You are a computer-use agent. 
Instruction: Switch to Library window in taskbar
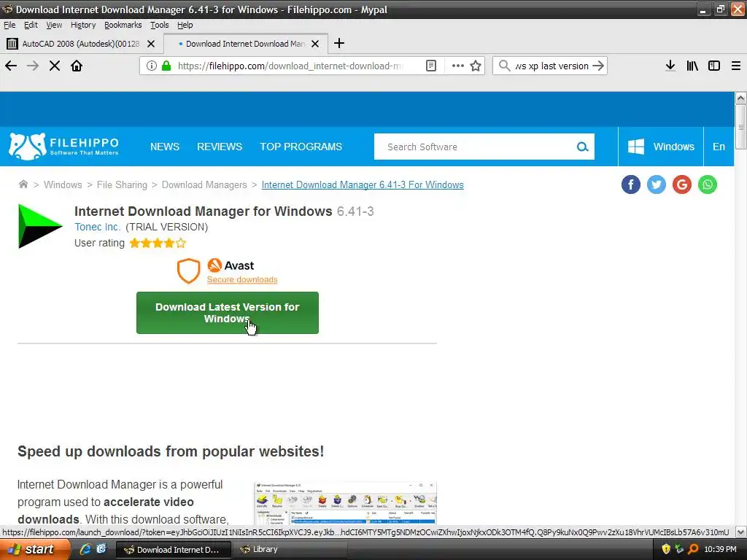(x=291, y=549)
